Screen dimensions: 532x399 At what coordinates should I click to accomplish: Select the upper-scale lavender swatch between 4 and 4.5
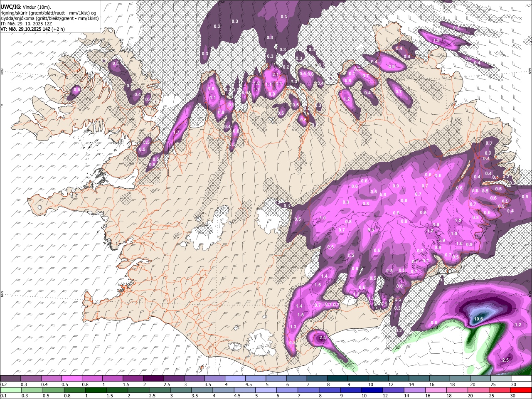tap(235, 379)
